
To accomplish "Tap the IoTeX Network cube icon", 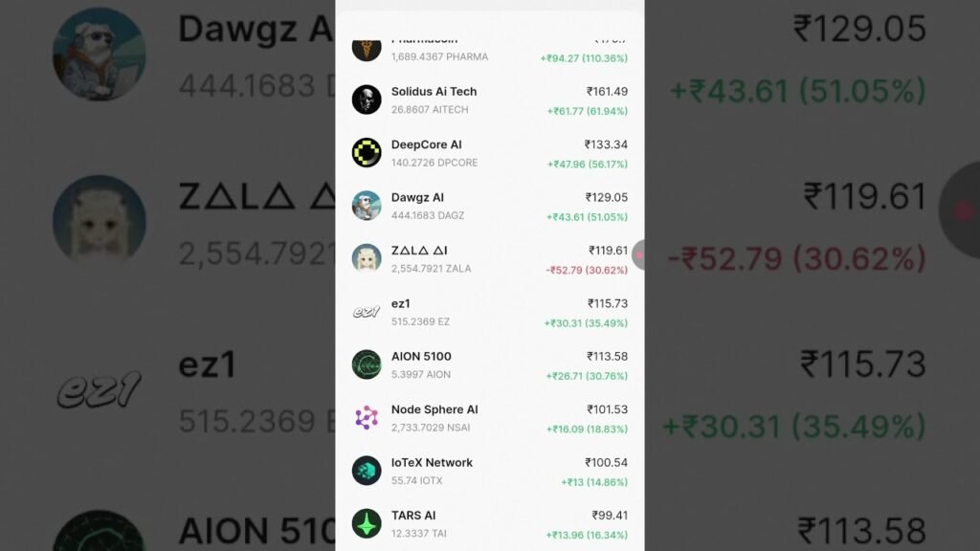I will 367,471.
